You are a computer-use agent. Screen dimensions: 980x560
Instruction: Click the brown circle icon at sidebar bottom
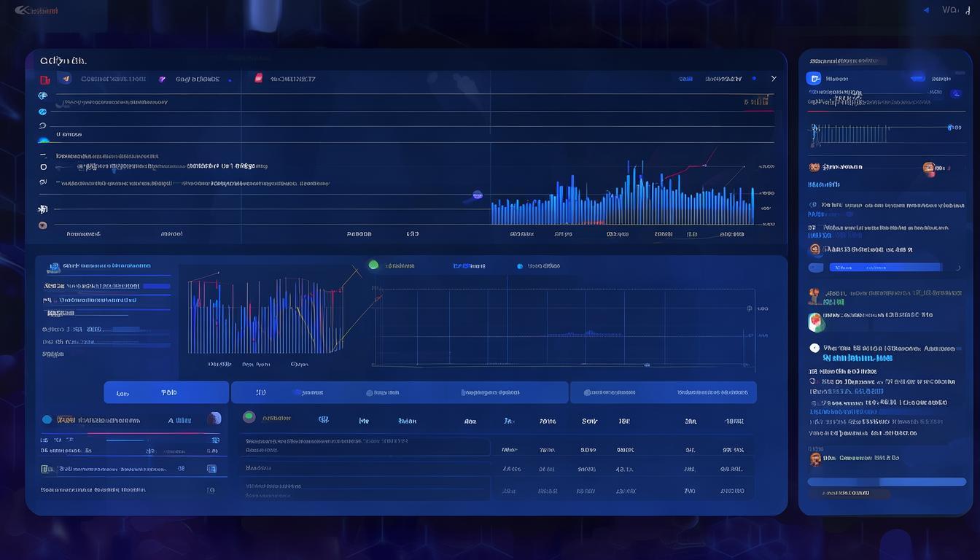pos(43,225)
